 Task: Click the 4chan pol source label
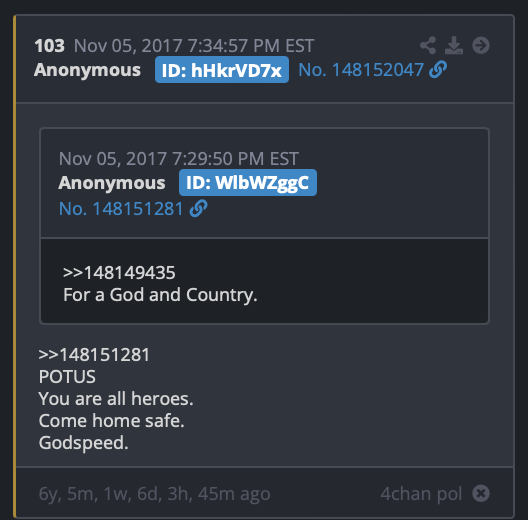(x=421, y=494)
